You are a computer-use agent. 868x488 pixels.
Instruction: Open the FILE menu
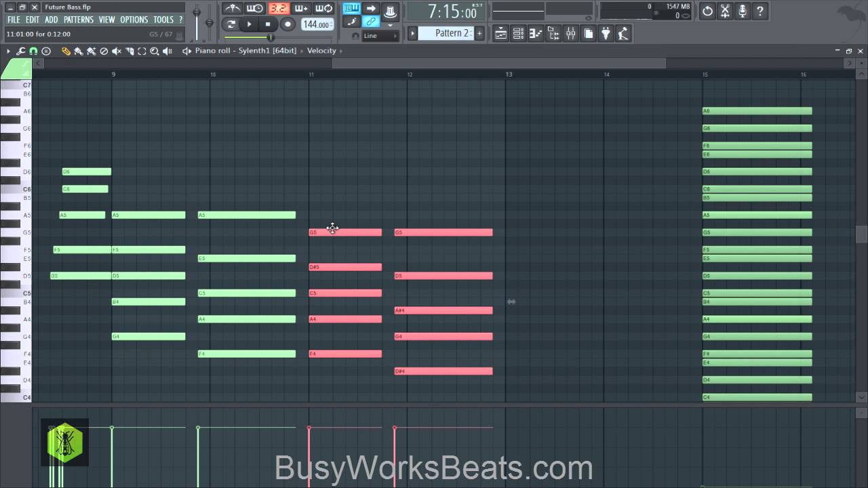pyautogui.click(x=14, y=20)
